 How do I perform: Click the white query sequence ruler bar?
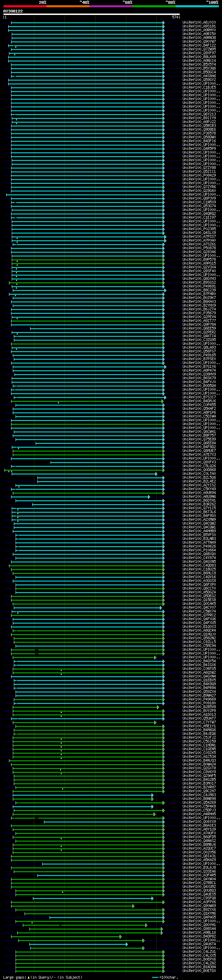tap(92, 15)
